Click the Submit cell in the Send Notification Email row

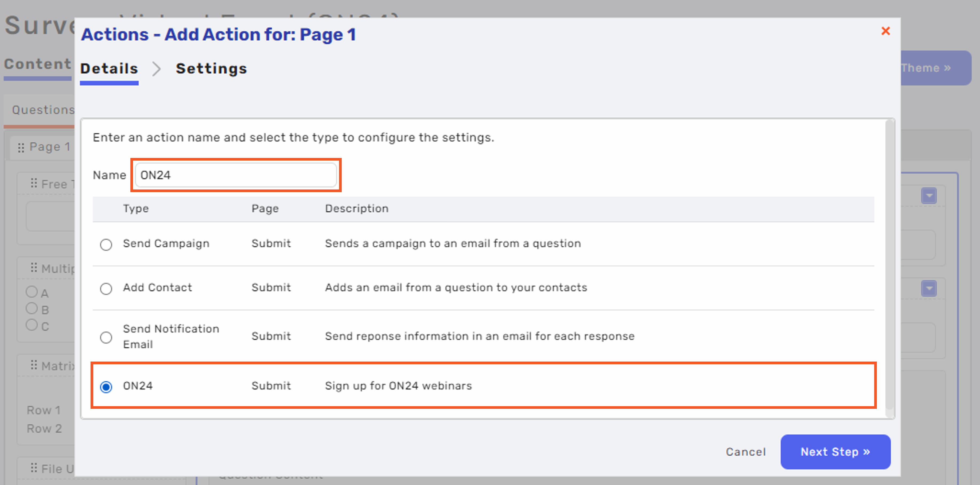click(271, 336)
